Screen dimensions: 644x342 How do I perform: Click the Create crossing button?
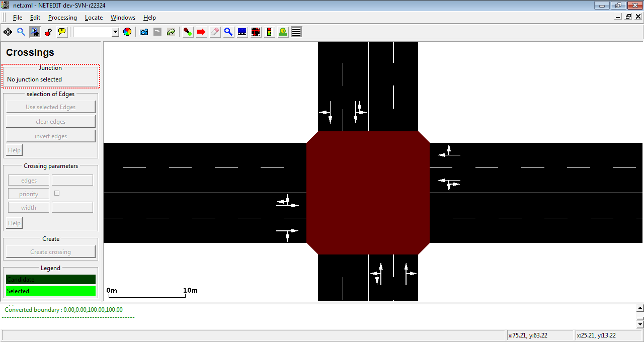pyautogui.click(x=50, y=252)
